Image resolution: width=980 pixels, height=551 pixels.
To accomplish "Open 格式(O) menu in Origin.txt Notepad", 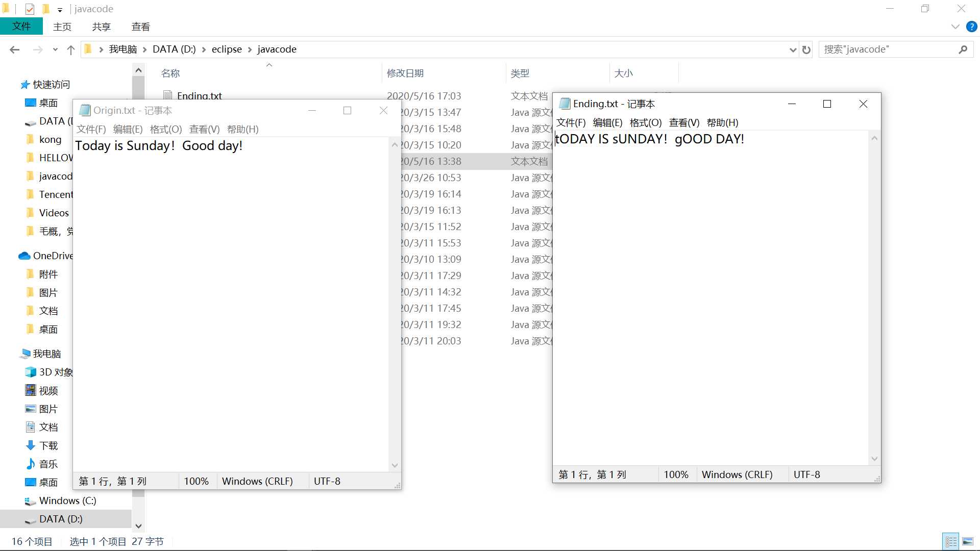I will point(166,129).
